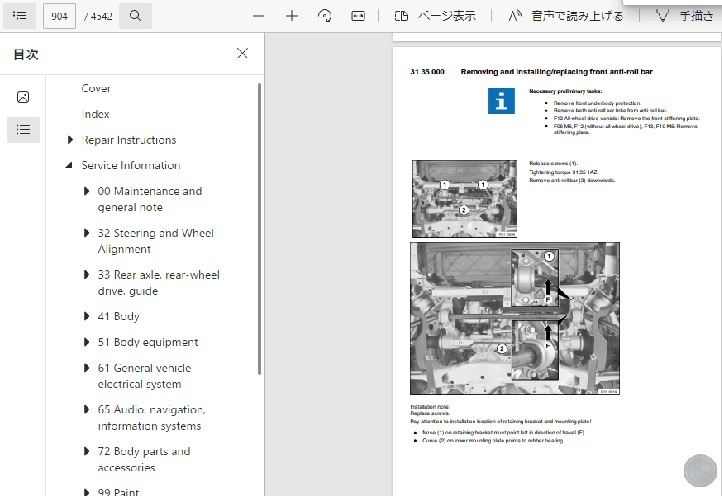722x496 pixels.
Task: Expand the 51 Body equipment node
Action: tap(86, 342)
